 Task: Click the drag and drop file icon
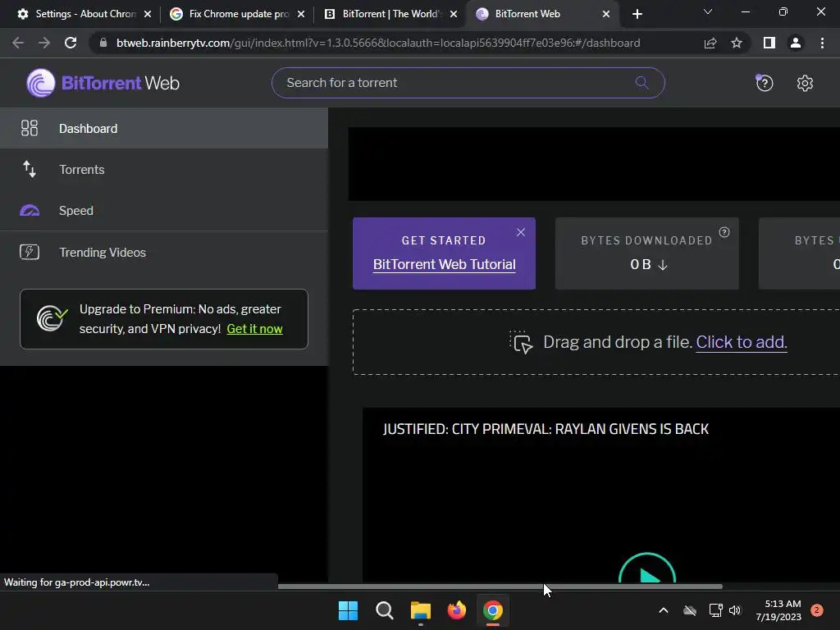click(521, 342)
